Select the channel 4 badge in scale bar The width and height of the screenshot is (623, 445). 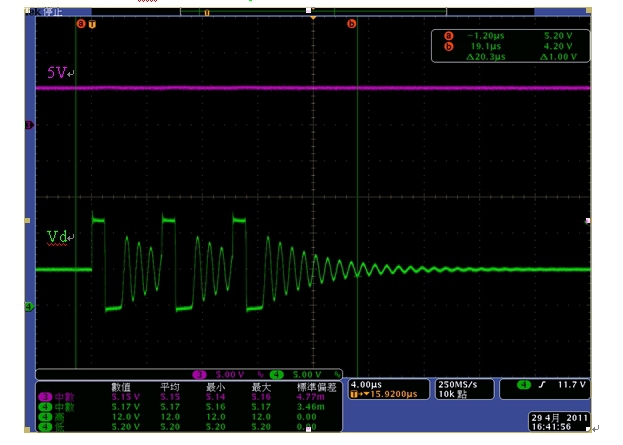pos(277,374)
